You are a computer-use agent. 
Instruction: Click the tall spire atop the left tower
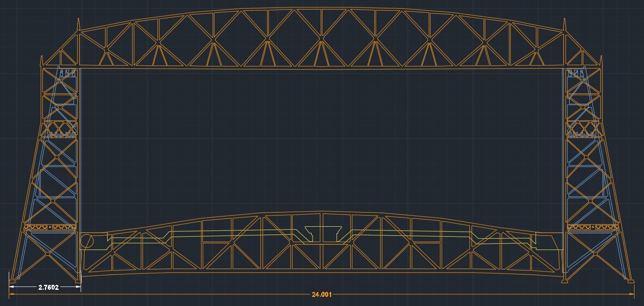(x=78, y=24)
